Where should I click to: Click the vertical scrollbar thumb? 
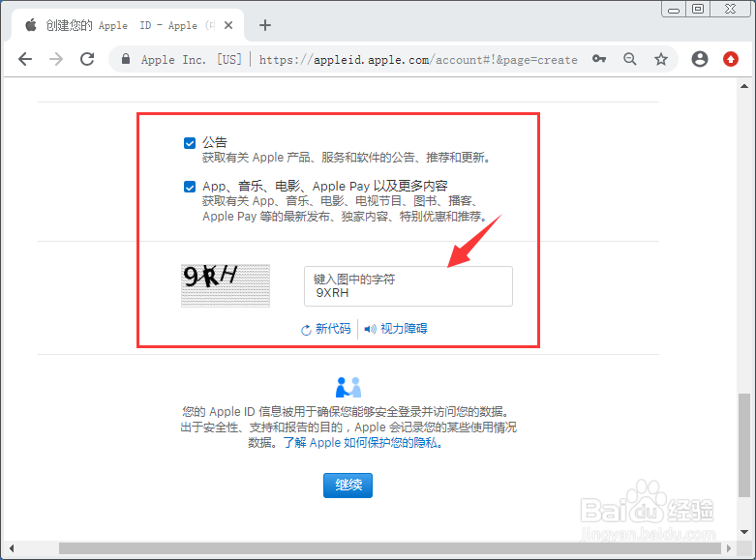pos(744,445)
